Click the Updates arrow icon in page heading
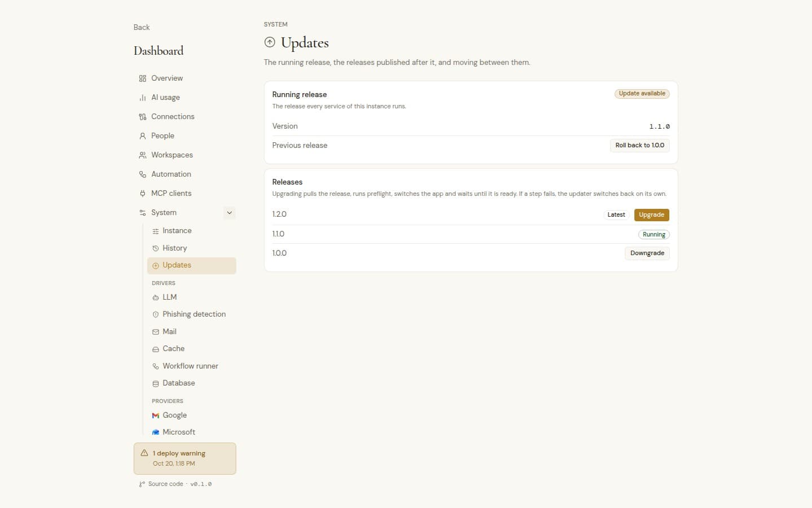Viewport: 812px width, 508px height. [270, 42]
